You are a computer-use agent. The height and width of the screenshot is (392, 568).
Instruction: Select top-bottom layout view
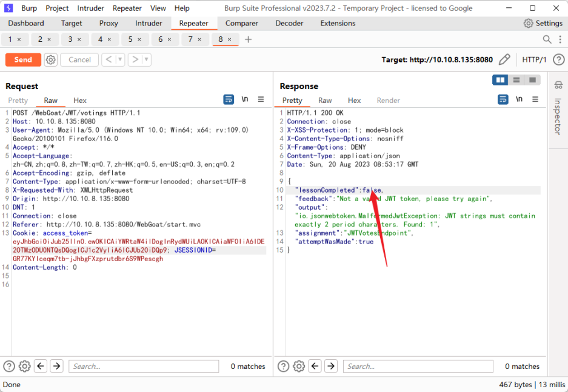(x=516, y=80)
